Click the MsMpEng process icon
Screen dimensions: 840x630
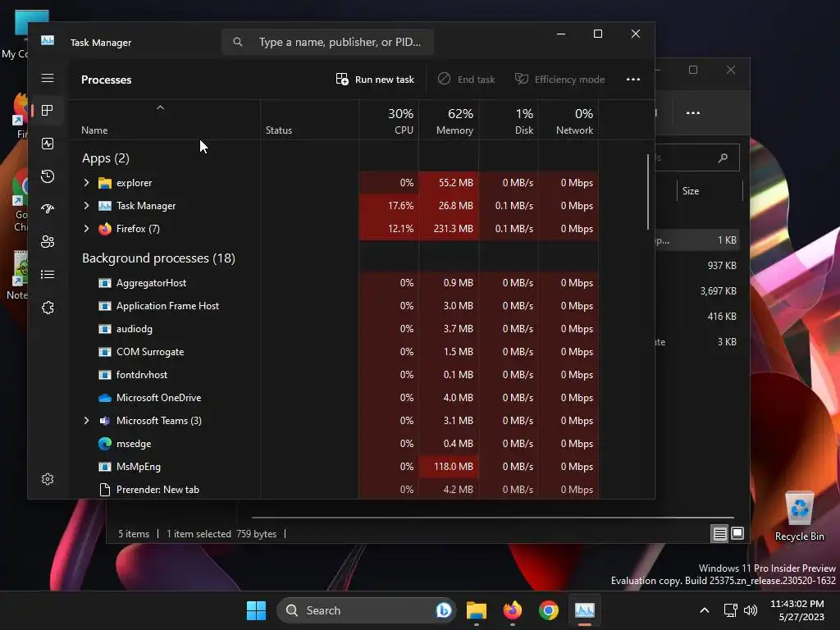(105, 467)
